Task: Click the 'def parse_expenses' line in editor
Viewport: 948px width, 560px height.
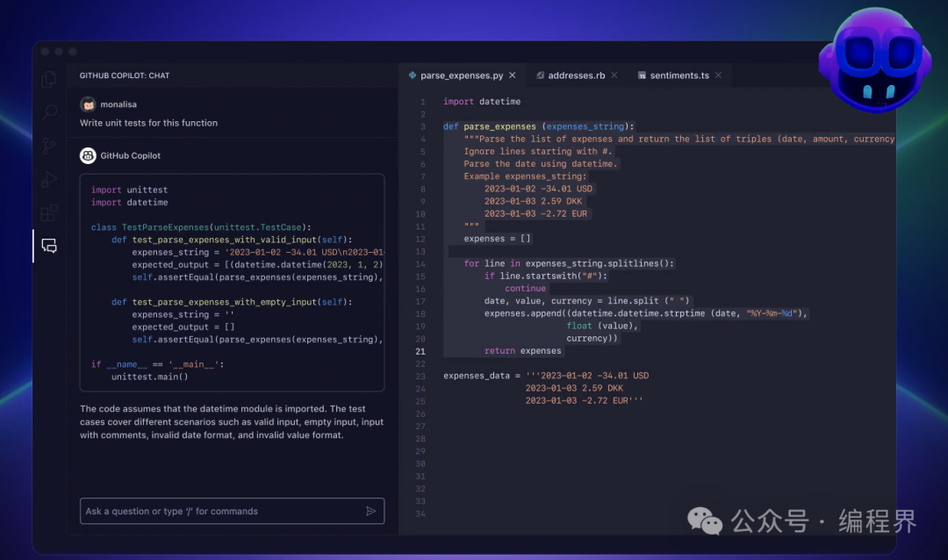Action: coord(539,126)
